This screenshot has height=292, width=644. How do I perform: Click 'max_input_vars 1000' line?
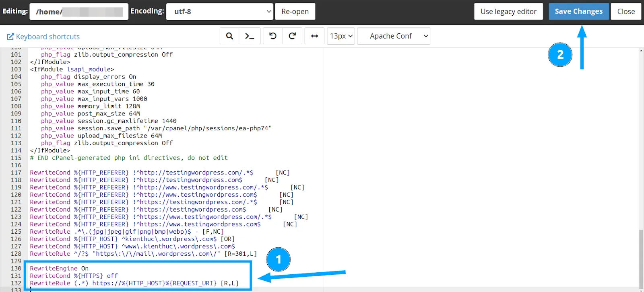click(94, 99)
